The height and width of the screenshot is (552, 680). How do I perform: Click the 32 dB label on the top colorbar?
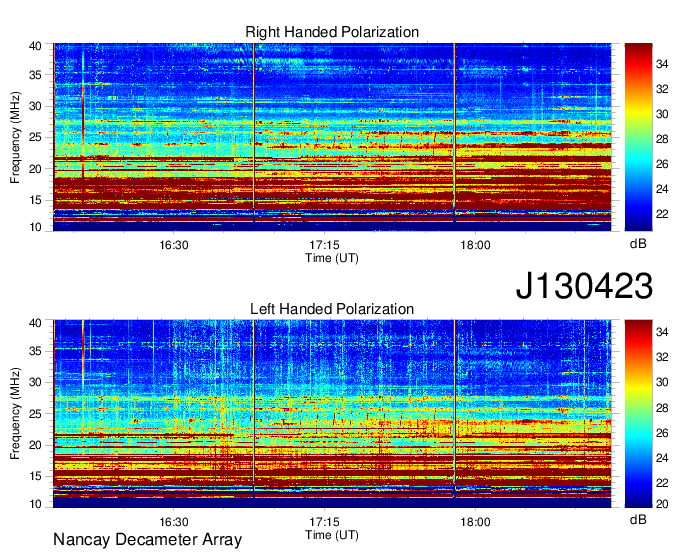point(662,89)
